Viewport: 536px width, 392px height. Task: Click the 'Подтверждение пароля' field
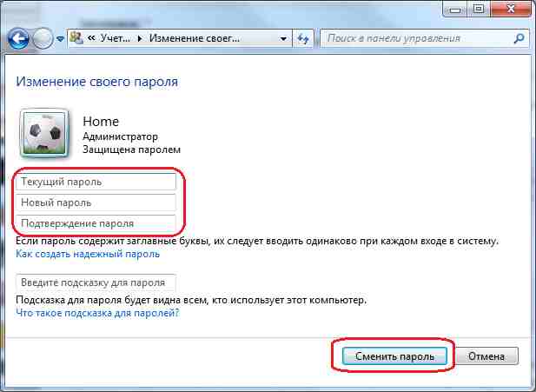point(96,223)
